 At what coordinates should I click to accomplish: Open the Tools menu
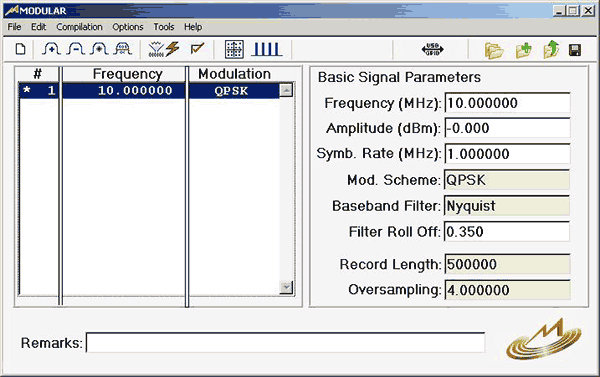(164, 27)
